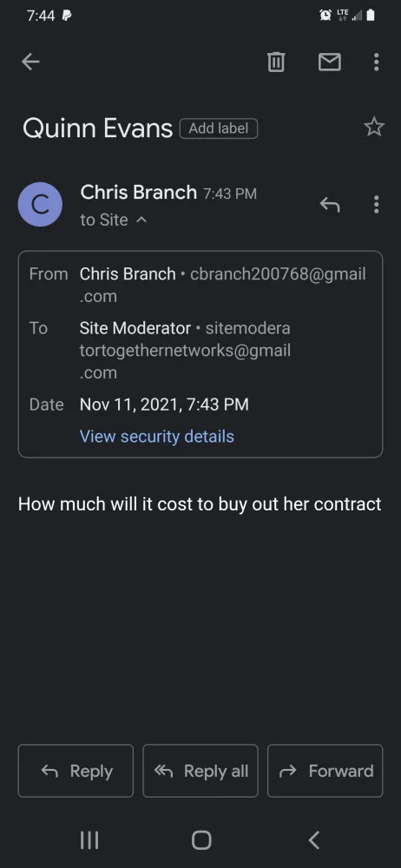This screenshot has height=868, width=401.
Task: Tap the Android home navigation button
Action: click(x=201, y=839)
